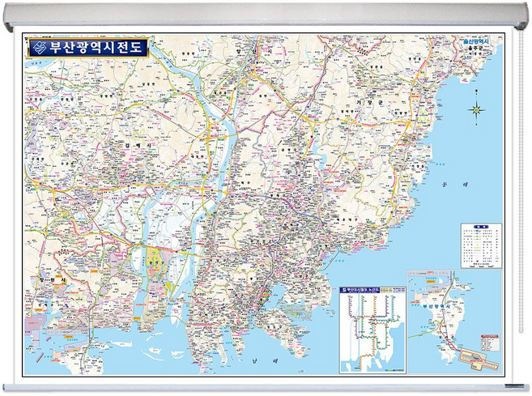Click the compass rose on the sea

coord(476,109)
